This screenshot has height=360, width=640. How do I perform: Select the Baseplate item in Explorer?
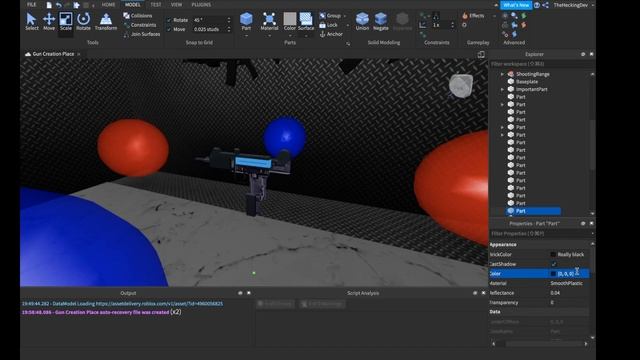527,82
